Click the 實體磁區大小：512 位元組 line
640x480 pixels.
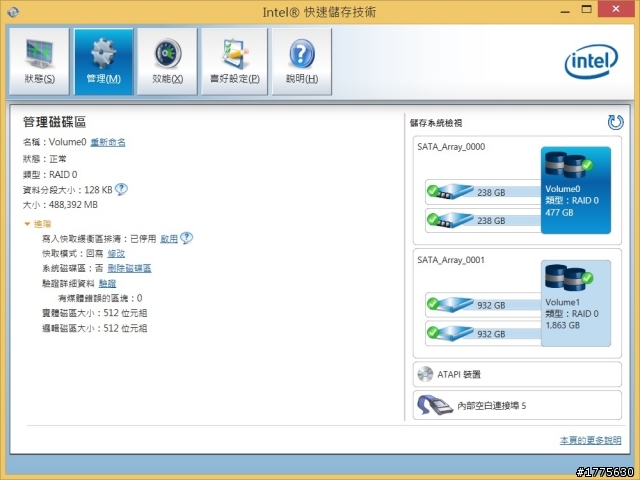[95, 313]
